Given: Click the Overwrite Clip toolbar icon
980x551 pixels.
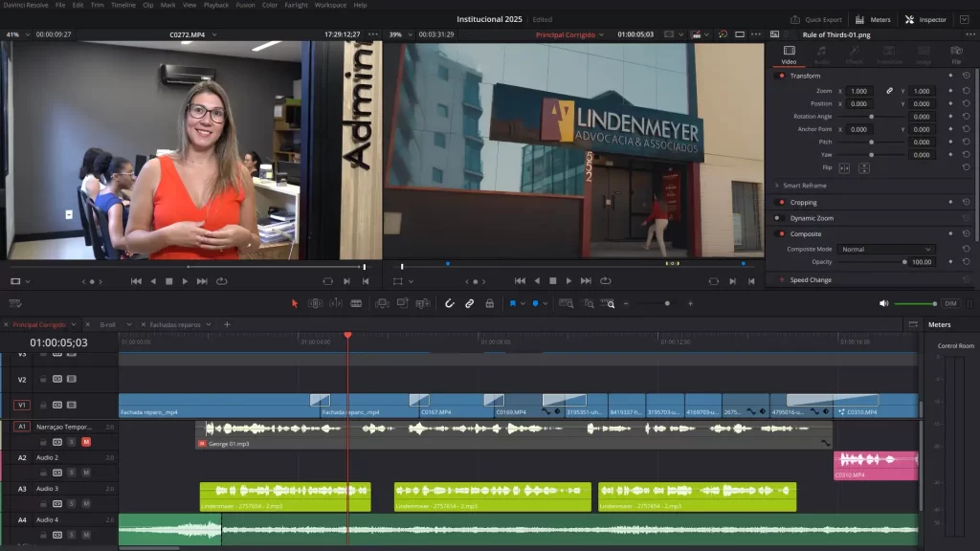Looking at the screenshot, I should (403, 303).
